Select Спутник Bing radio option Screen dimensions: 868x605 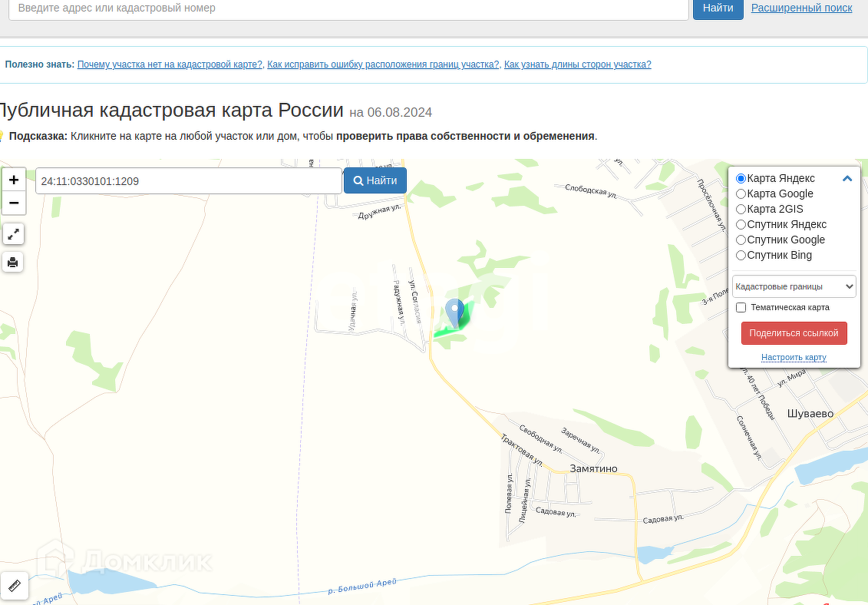pos(741,256)
